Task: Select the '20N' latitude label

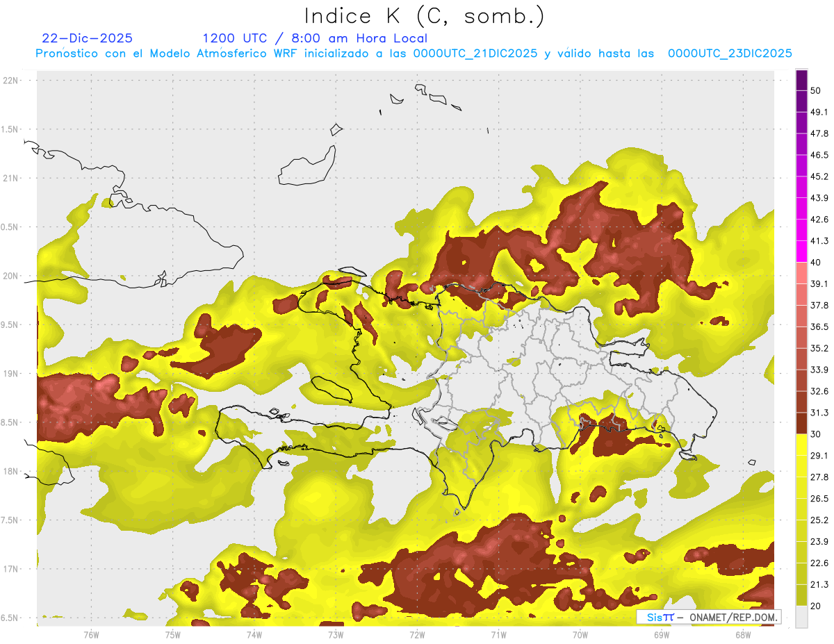Action: point(12,276)
